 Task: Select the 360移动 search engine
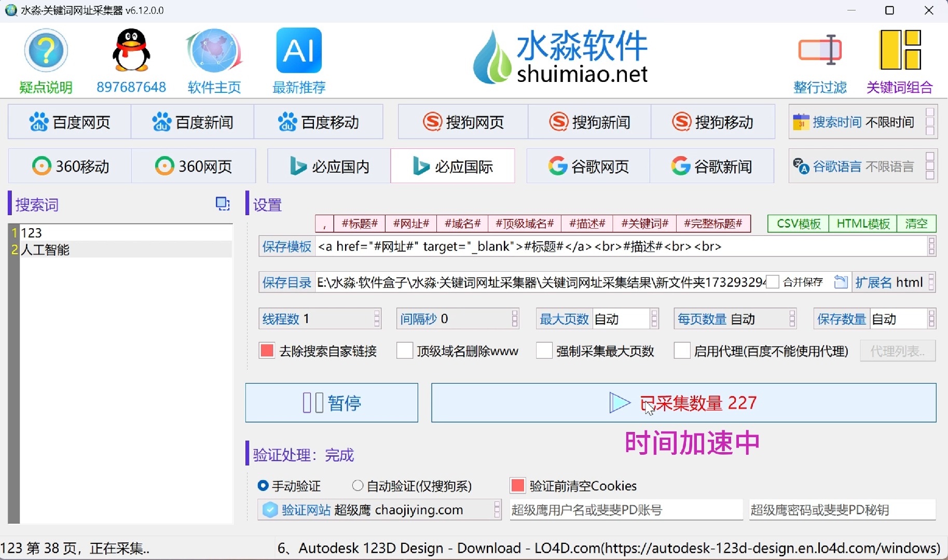pos(70,166)
